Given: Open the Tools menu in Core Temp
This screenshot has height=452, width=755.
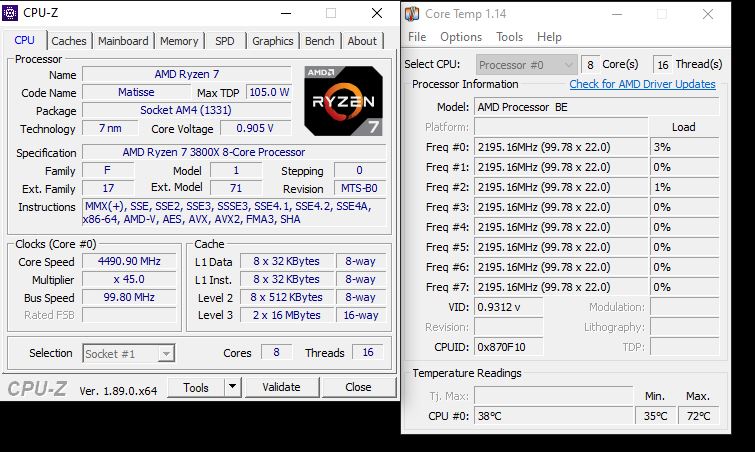Looking at the screenshot, I should coord(509,37).
